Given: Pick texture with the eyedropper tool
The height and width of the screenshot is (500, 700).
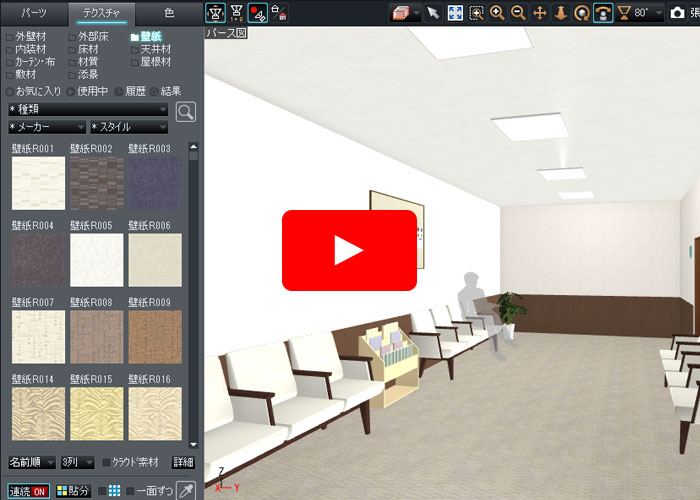Looking at the screenshot, I should point(186,490).
